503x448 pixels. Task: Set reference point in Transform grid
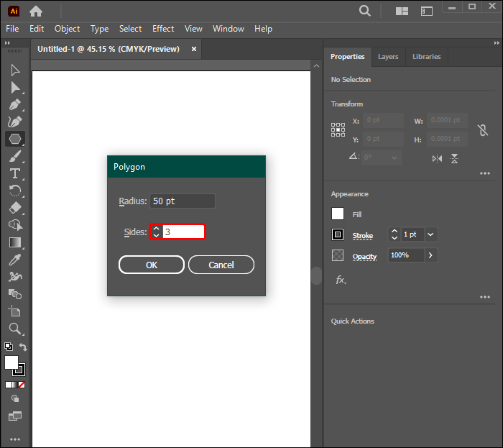point(338,130)
